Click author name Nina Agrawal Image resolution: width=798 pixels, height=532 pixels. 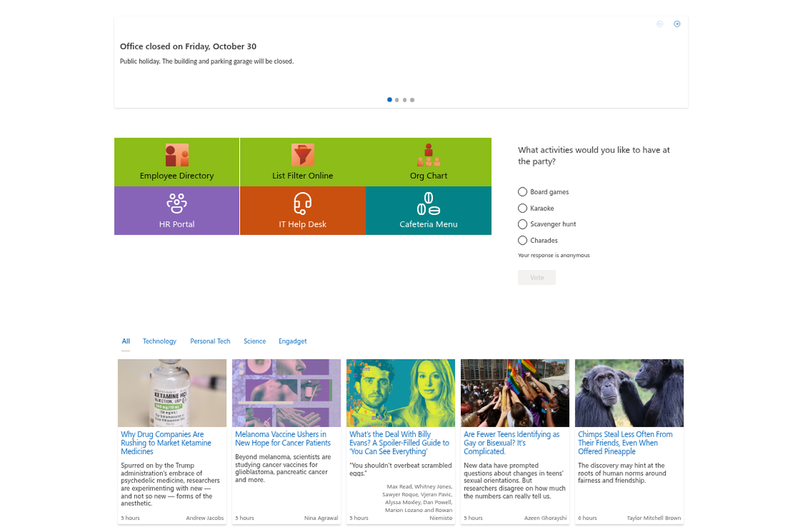(321, 518)
